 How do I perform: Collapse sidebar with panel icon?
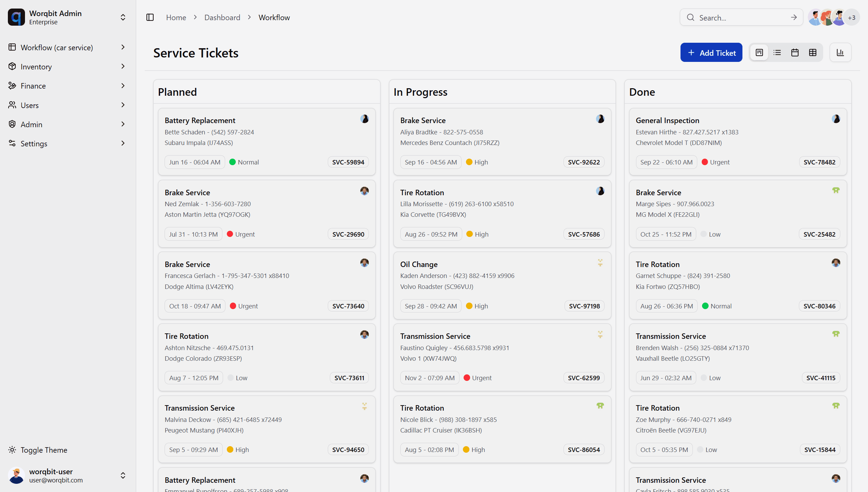[150, 17]
